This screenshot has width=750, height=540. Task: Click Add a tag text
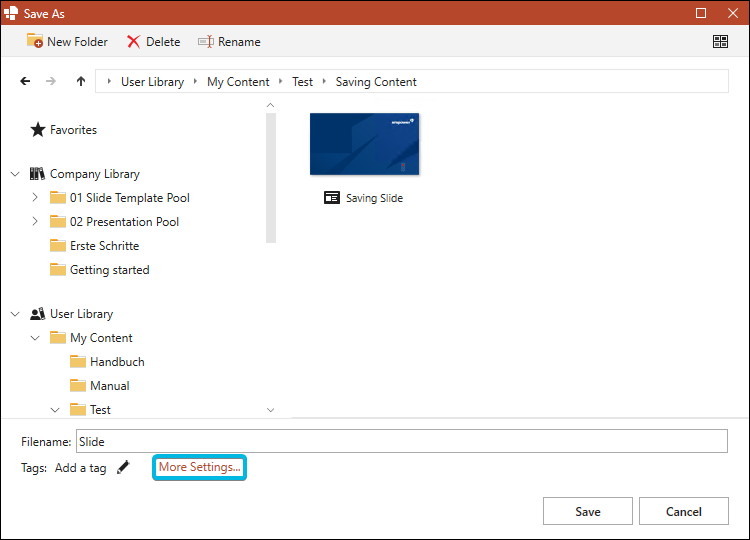(x=80, y=468)
